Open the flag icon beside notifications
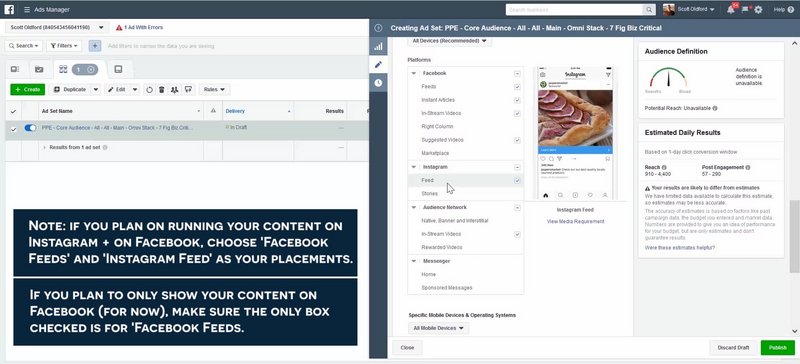Screen dimensions: 800x364 [745, 9]
